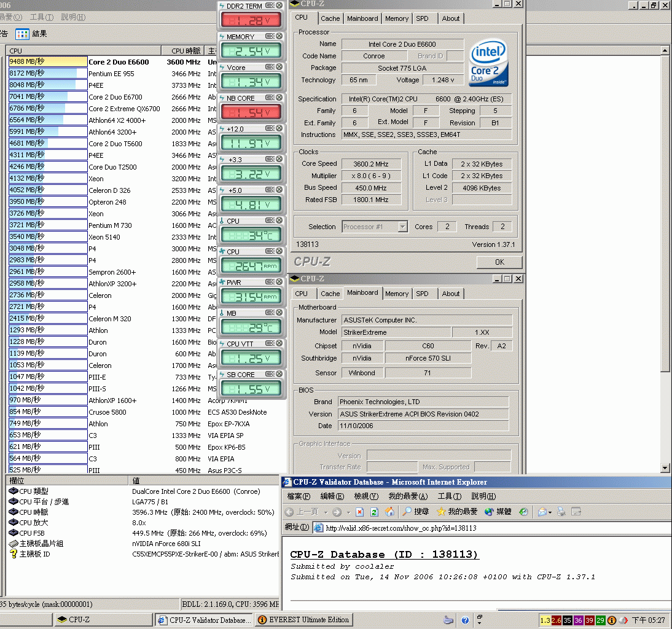Open browsing history icon in IE toolbar

[523, 512]
